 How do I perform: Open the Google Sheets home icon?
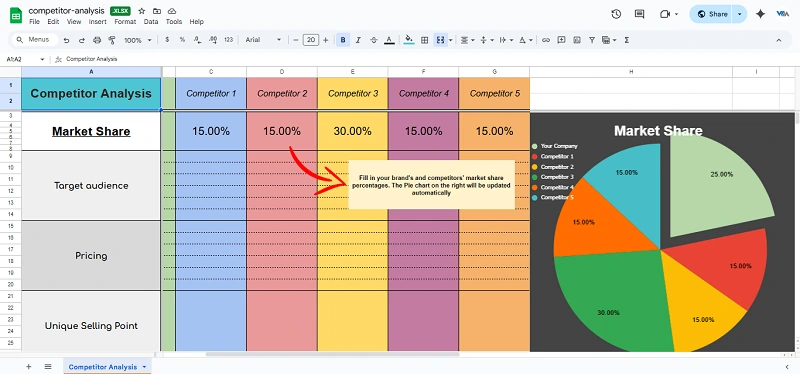(16, 16)
